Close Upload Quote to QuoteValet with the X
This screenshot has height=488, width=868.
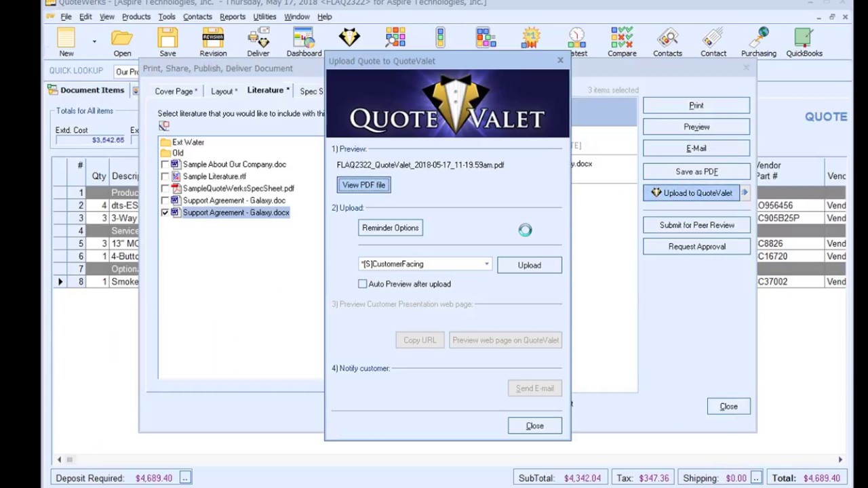point(560,60)
